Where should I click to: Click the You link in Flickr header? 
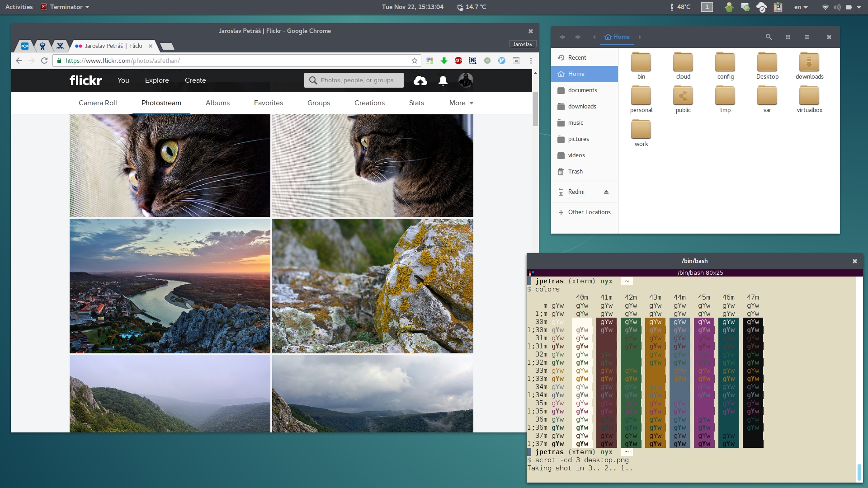(x=123, y=80)
